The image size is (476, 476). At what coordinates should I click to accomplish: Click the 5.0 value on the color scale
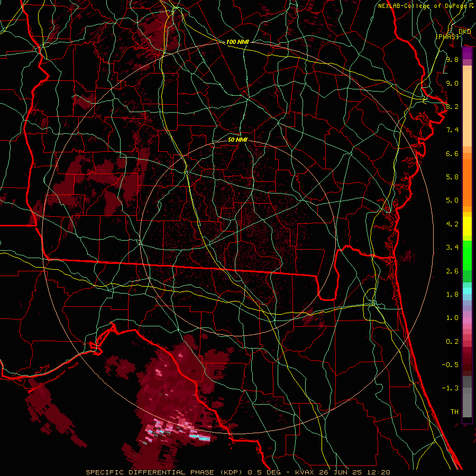pos(452,200)
